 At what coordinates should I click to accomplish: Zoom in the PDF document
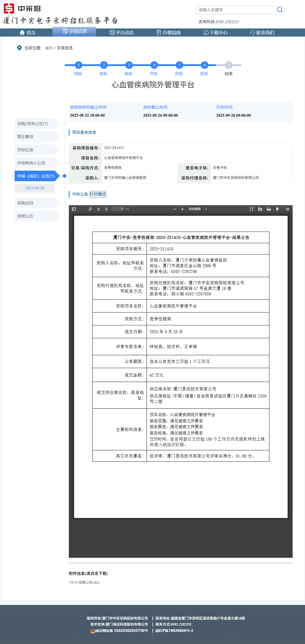[x=182, y=209]
